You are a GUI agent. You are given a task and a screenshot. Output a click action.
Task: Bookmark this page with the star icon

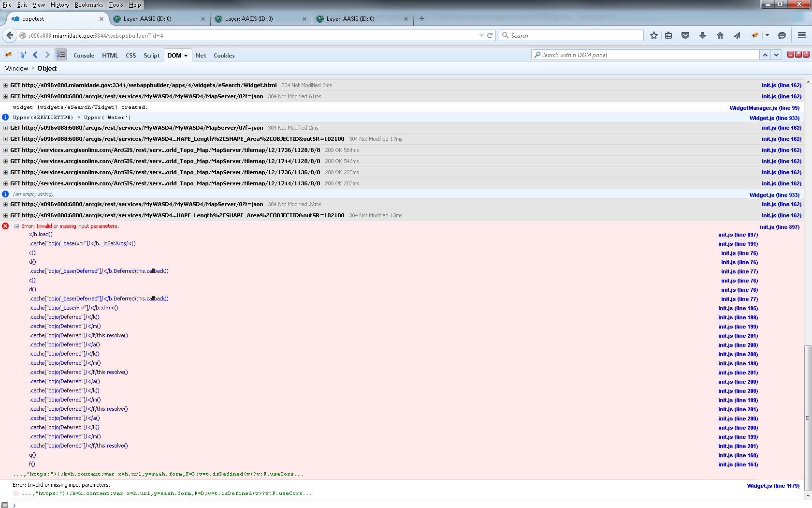point(653,35)
